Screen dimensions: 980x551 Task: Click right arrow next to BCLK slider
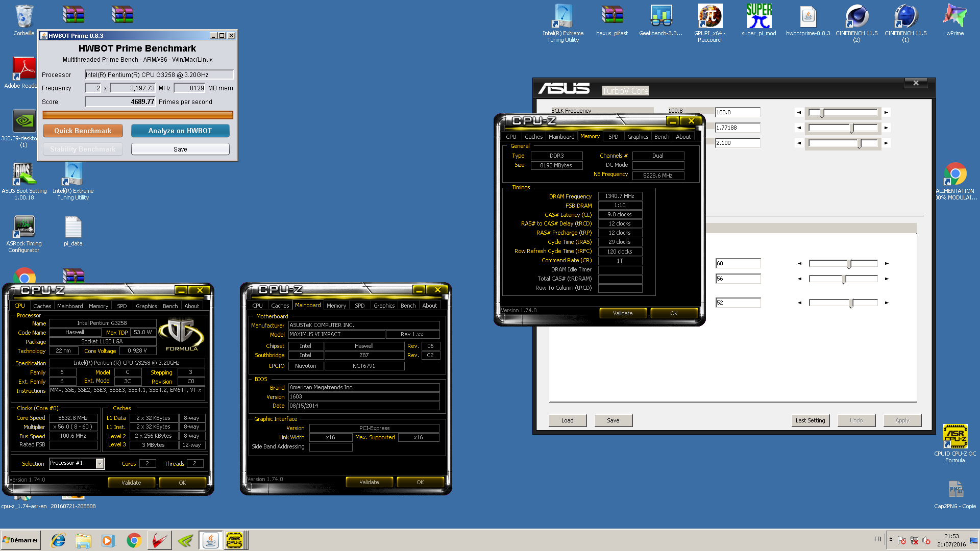[887, 112]
